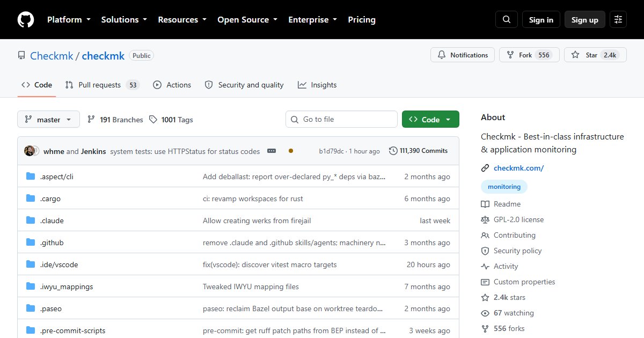Open the Readme book icon
Image resolution: width=644 pixels, height=338 pixels.
pos(485,204)
